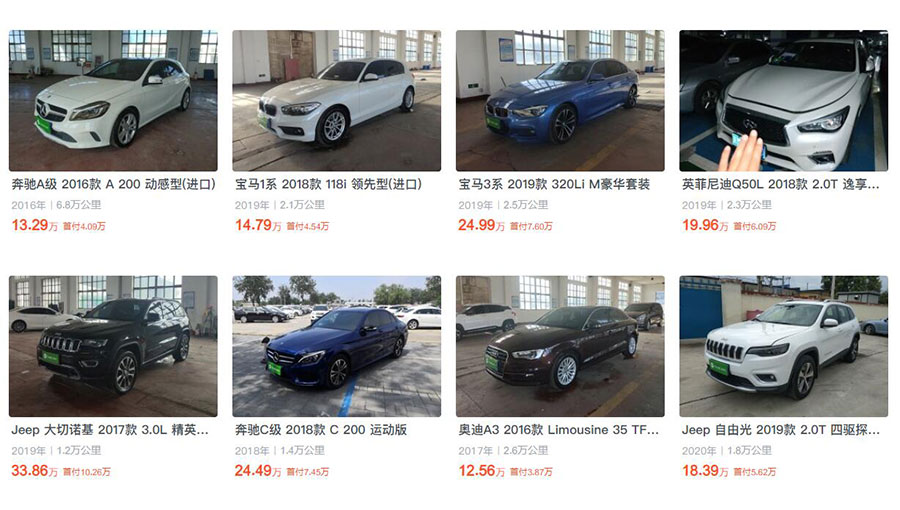Click the 18.39万 price of Jeep Cherokee
Image resolution: width=900 pixels, height=510 pixels.
pyautogui.click(x=705, y=471)
